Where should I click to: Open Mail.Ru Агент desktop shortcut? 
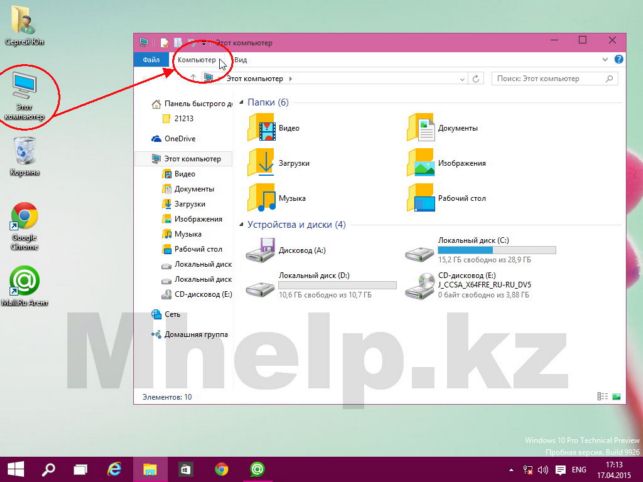coord(25,286)
